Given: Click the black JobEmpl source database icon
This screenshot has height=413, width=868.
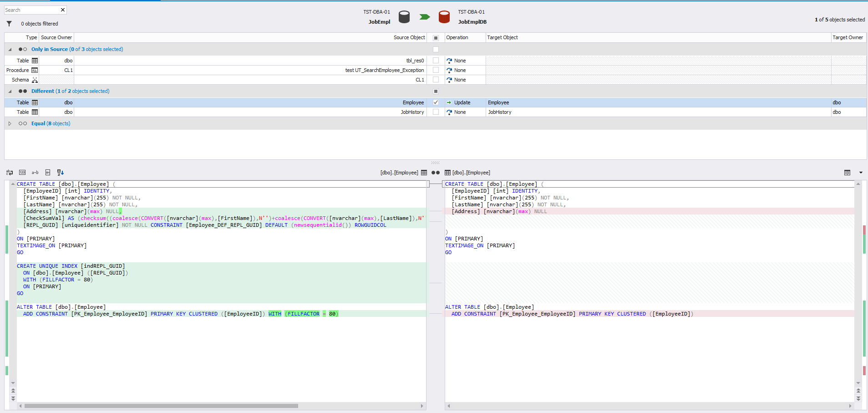Looking at the screenshot, I should click(404, 17).
